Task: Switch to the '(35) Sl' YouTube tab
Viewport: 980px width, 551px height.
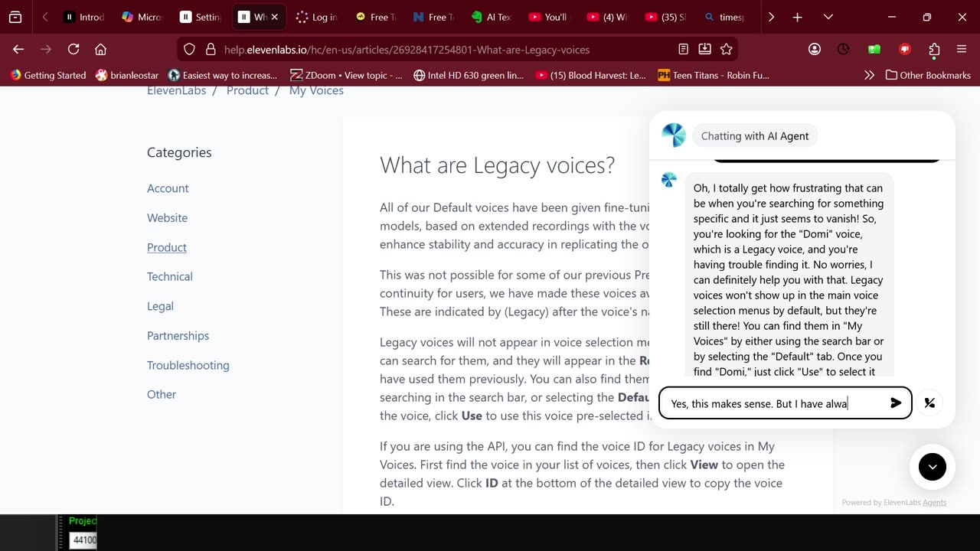Action: [666, 17]
